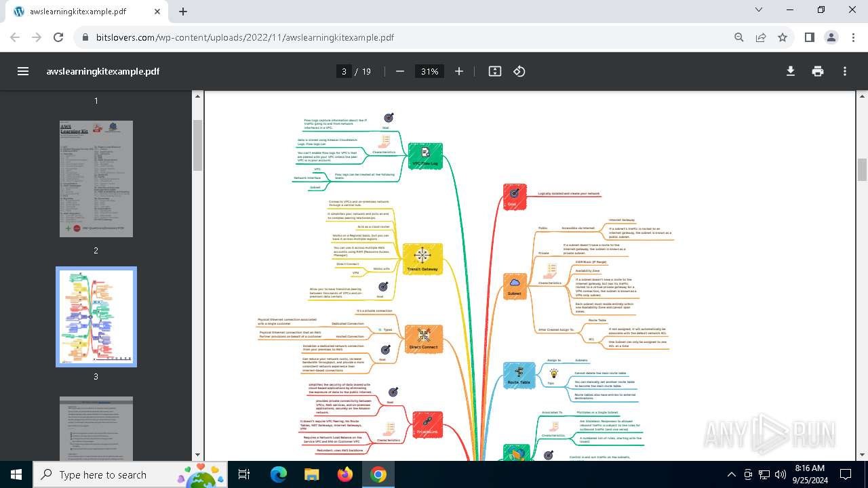Bookmark this tab with the star icon
The image size is (868, 488).
(x=783, y=37)
